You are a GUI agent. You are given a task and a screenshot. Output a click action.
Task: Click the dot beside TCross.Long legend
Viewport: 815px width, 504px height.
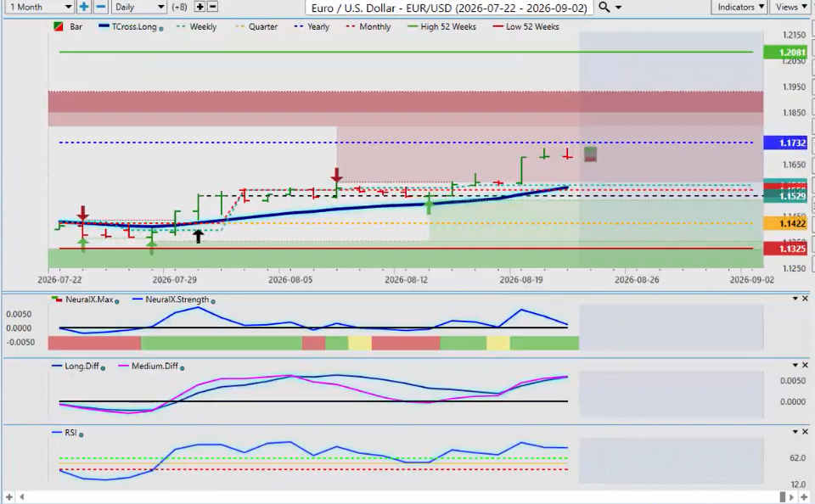click(161, 29)
